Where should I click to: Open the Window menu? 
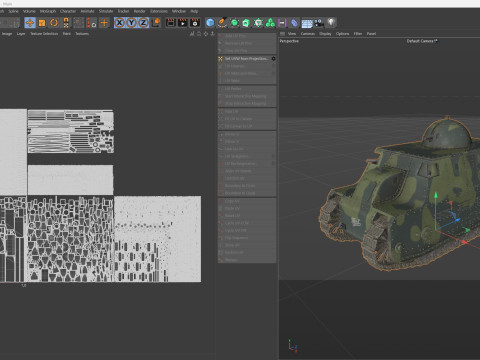point(179,11)
